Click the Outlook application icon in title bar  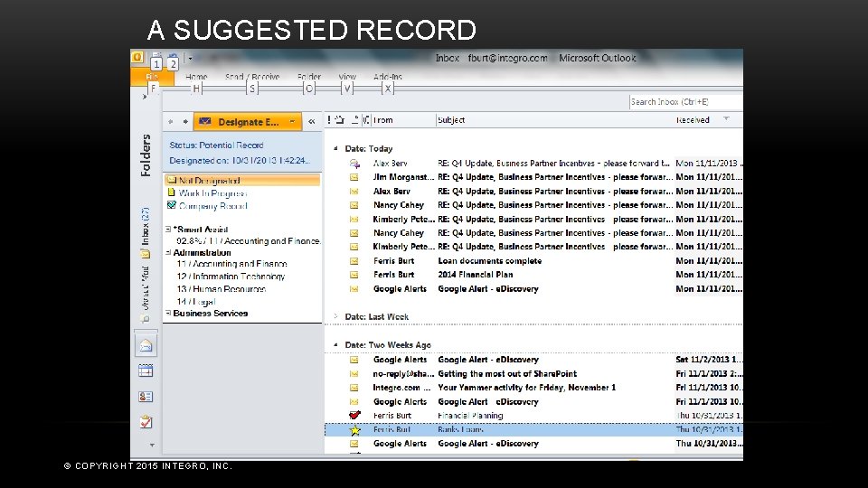coord(137,57)
